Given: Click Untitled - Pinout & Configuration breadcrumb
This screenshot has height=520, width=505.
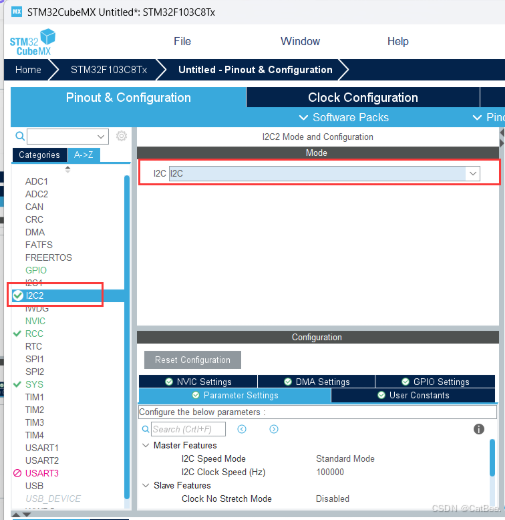Looking at the screenshot, I should point(255,70).
